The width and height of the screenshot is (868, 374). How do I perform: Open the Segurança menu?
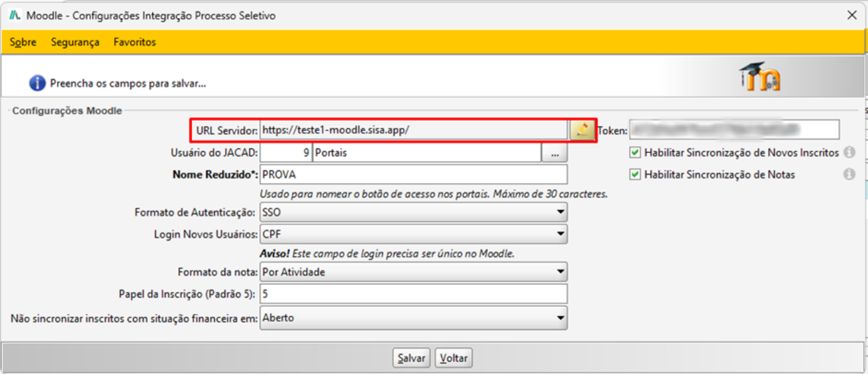pos(75,42)
